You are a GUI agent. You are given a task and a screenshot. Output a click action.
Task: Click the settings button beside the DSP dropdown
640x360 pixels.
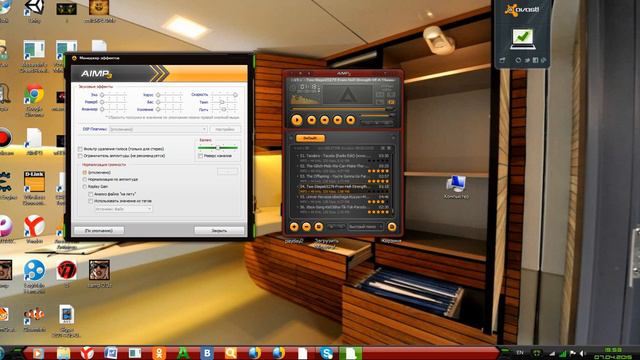click(x=225, y=129)
